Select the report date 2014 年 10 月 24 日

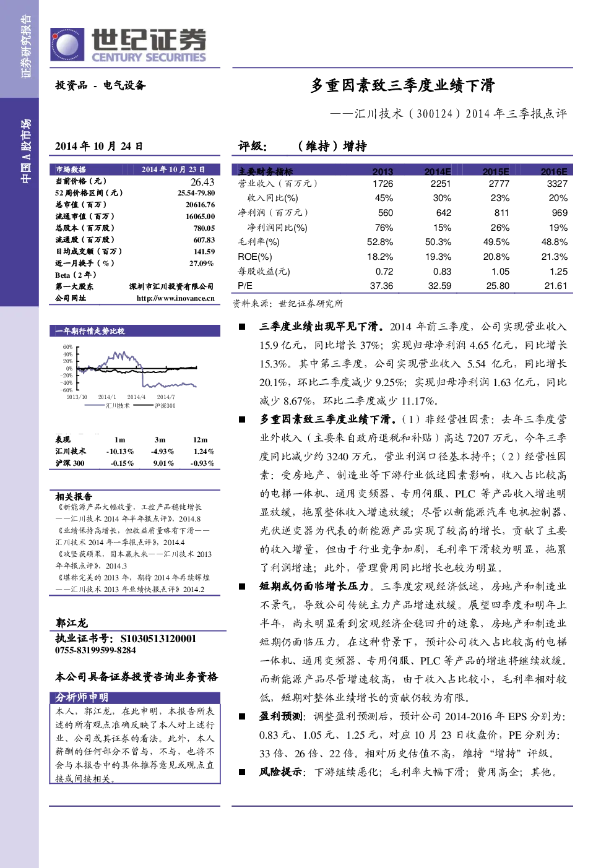(x=99, y=146)
